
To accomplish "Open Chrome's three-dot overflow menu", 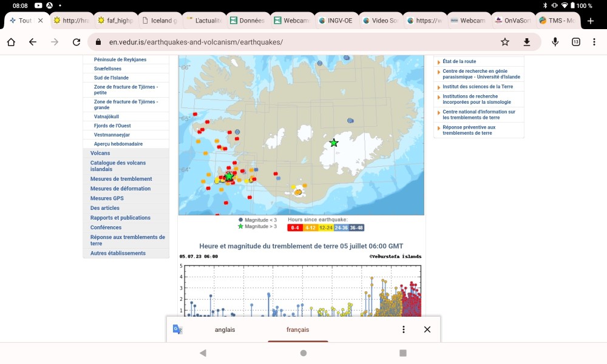I will [594, 42].
